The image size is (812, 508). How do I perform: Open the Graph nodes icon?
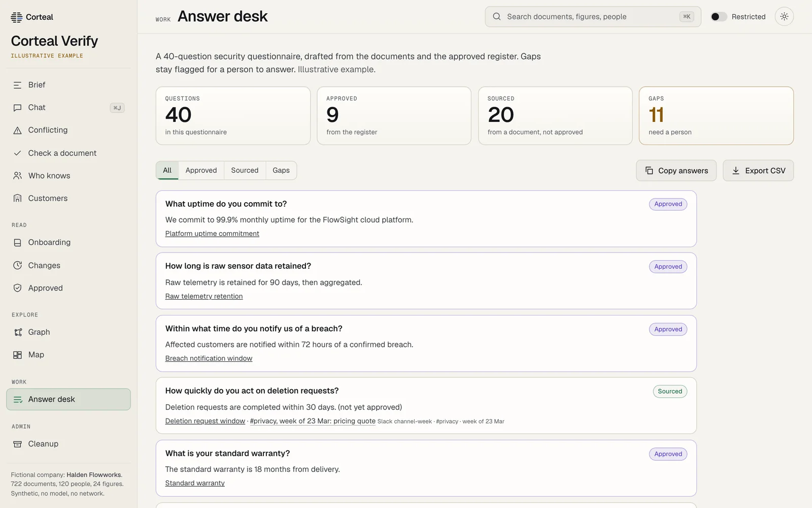(x=17, y=332)
